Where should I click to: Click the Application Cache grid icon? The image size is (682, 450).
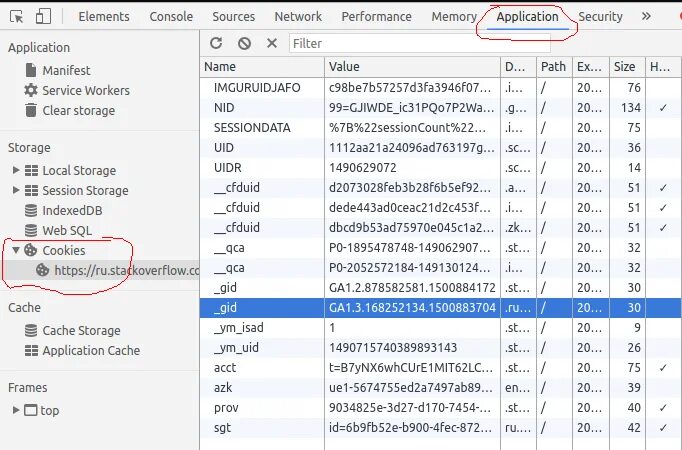[x=31, y=350]
